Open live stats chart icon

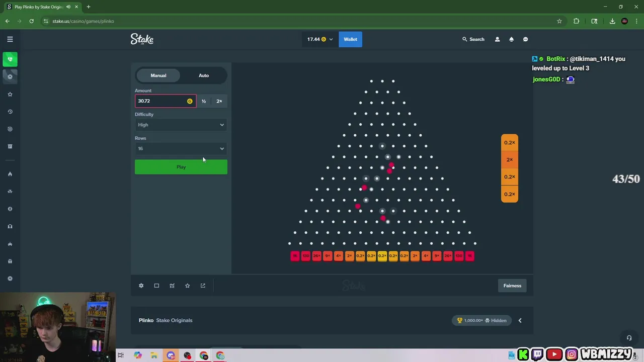(x=172, y=286)
